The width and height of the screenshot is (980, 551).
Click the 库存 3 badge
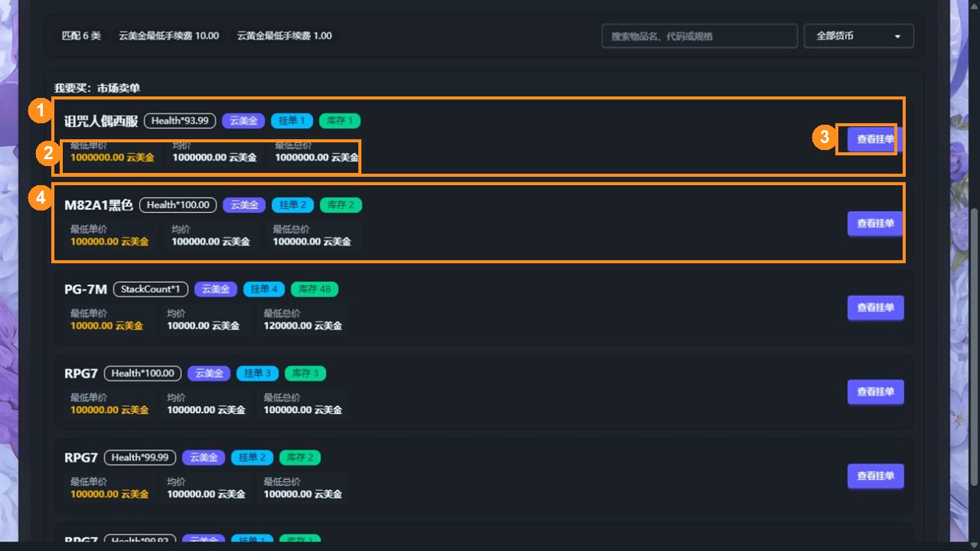tap(305, 373)
